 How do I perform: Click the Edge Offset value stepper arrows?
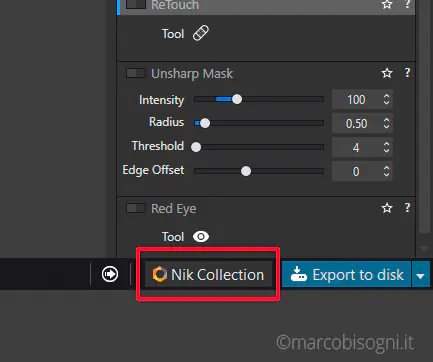point(386,171)
